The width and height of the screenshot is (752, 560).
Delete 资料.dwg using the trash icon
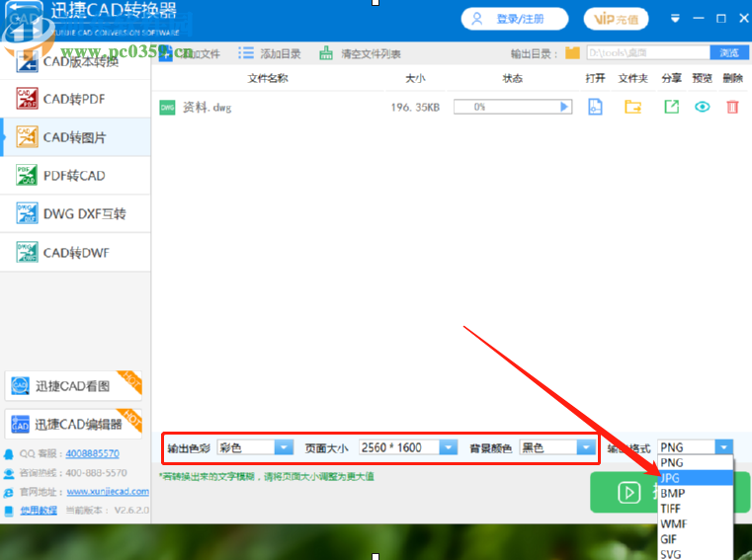click(732, 107)
